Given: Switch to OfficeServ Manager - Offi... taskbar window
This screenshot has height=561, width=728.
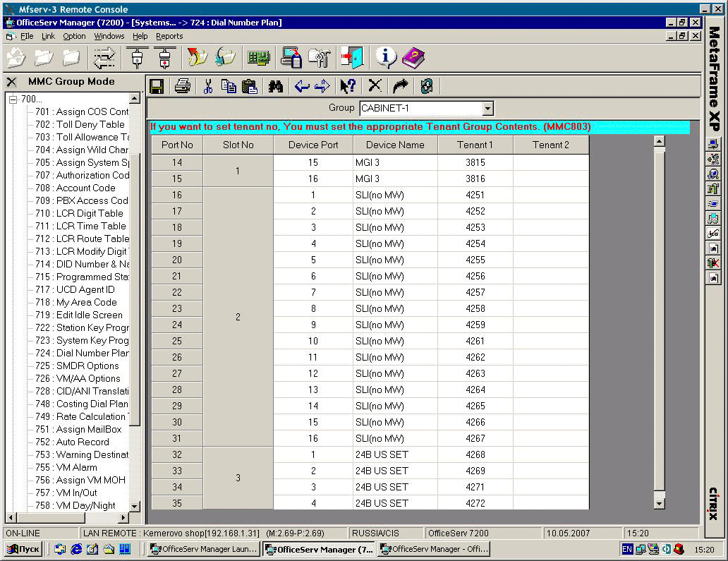Looking at the screenshot, I should pos(434,550).
